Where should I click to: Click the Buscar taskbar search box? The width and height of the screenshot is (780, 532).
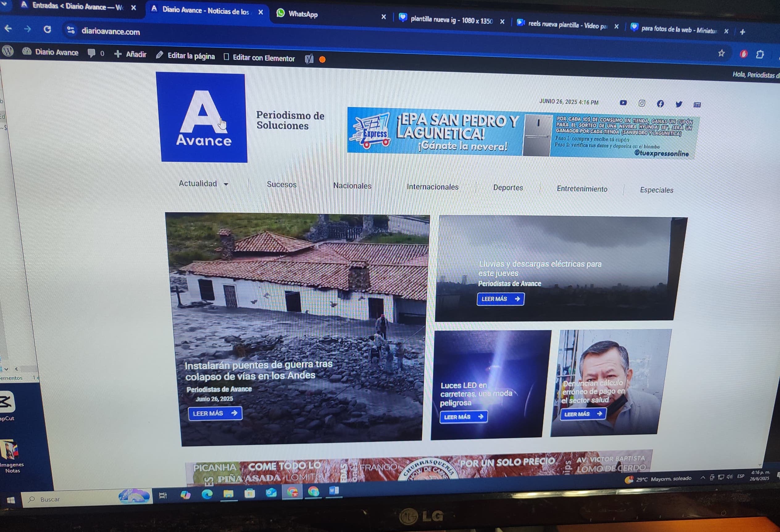click(x=87, y=498)
